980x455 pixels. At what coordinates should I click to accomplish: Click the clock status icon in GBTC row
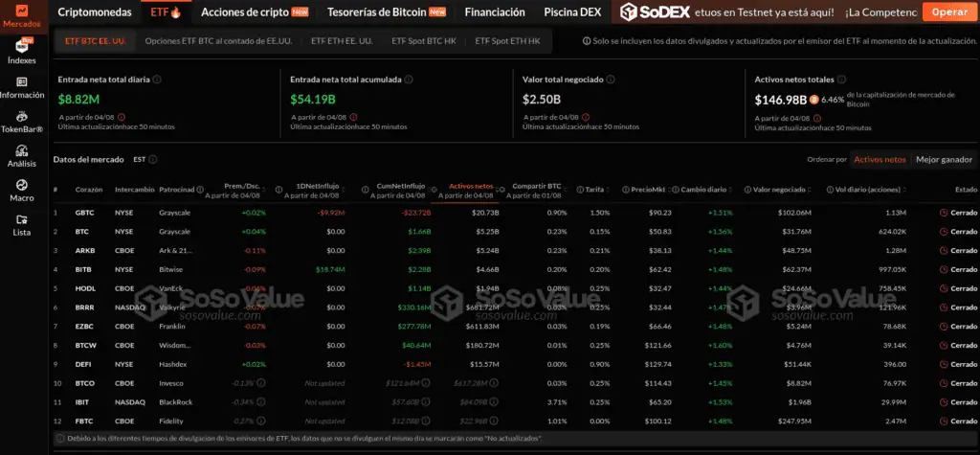[x=944, y=213]
